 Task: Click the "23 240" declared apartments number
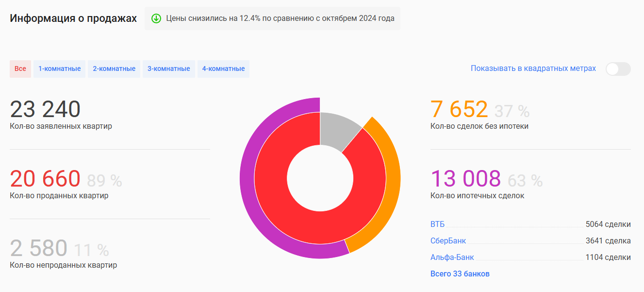point(45,109)
